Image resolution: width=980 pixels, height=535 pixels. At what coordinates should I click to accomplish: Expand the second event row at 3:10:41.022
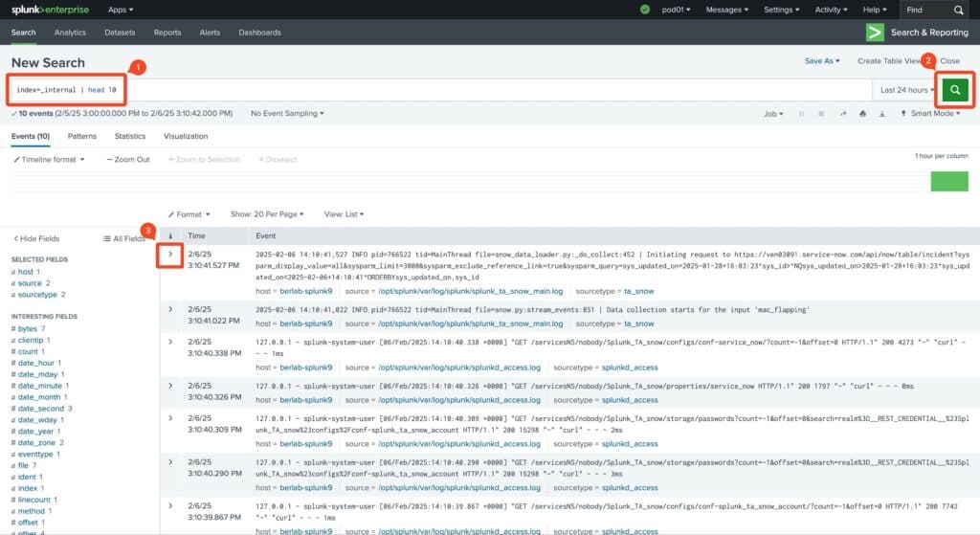(170, 309)
